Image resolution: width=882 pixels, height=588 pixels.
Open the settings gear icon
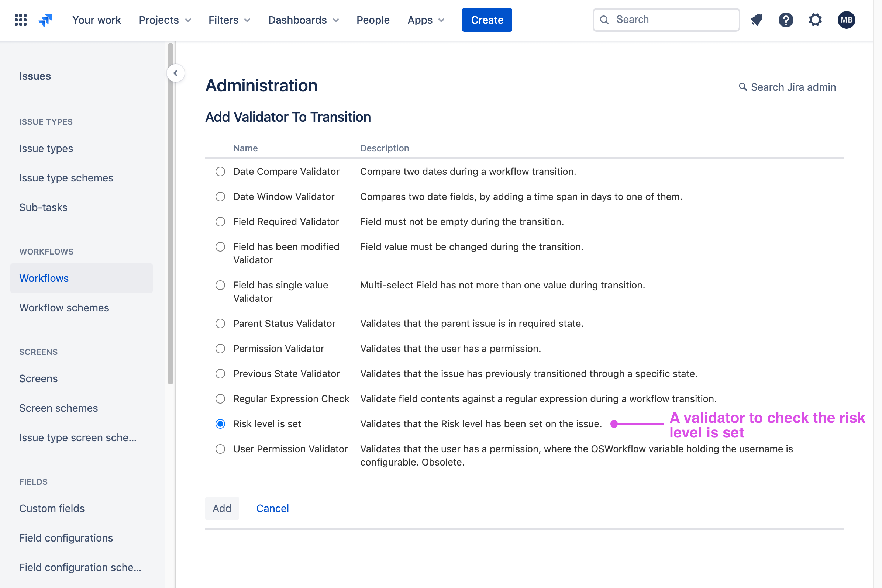click(815, 20)
